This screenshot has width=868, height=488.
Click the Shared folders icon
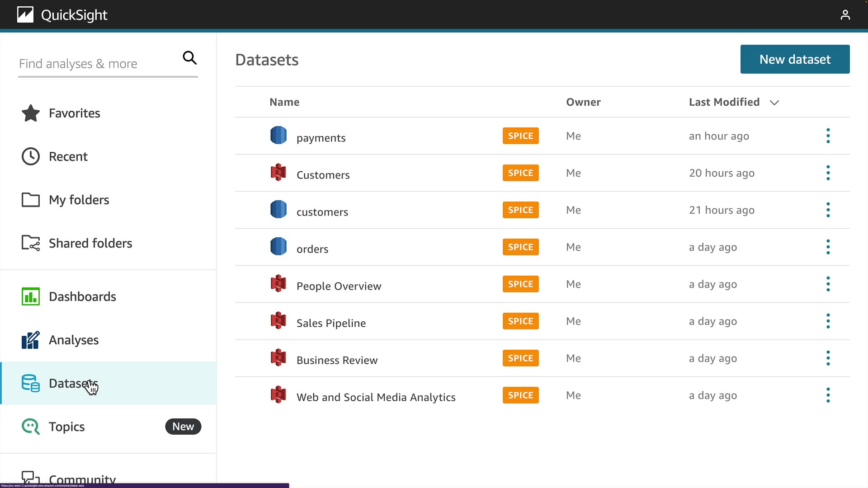tap(31, 243)
